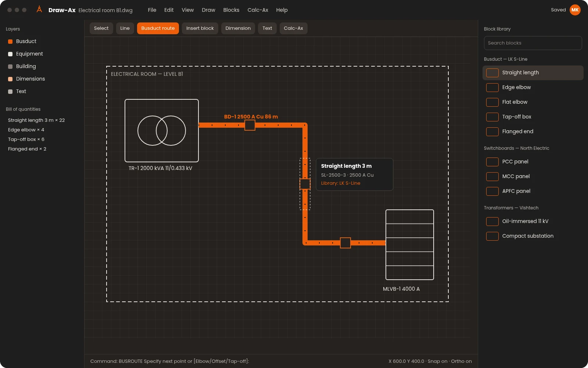Activate the Line tool button
588x368 pixels.
point(125,28)
